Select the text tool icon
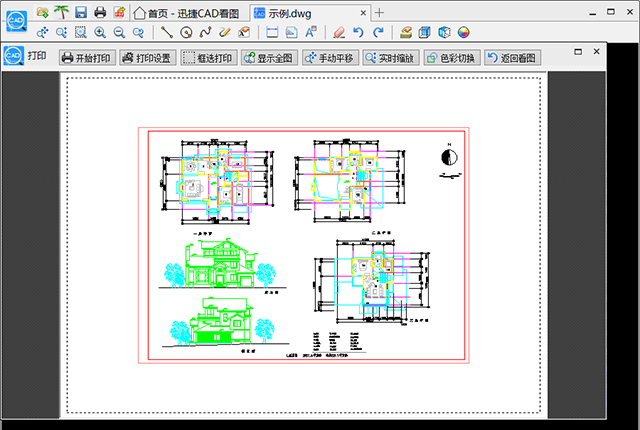 point(311,33)
